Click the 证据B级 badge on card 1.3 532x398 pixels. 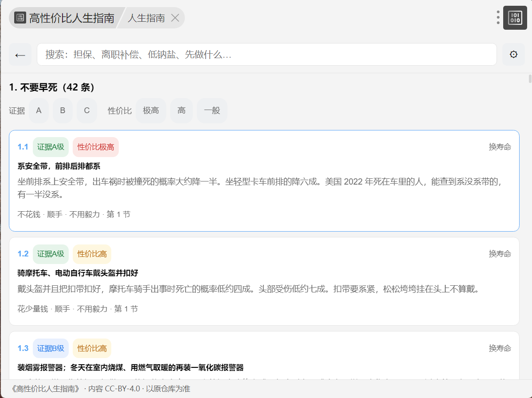[x=51, y=348]
